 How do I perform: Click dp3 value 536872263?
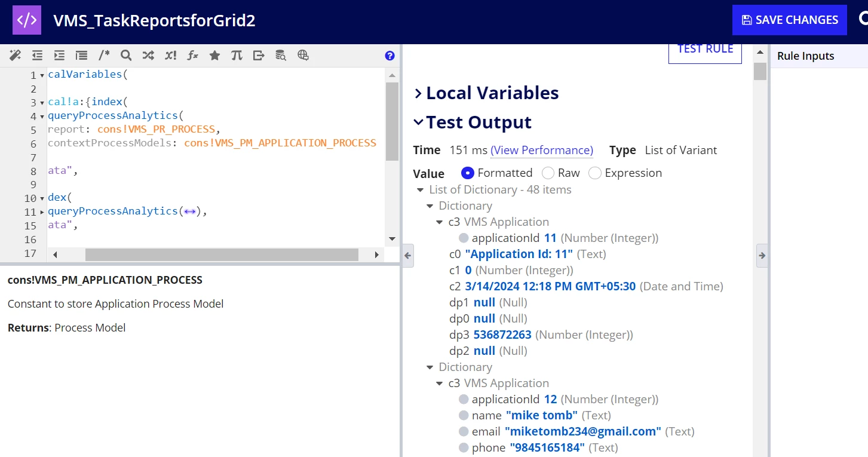pyautogui.click(x=502, y=335)
